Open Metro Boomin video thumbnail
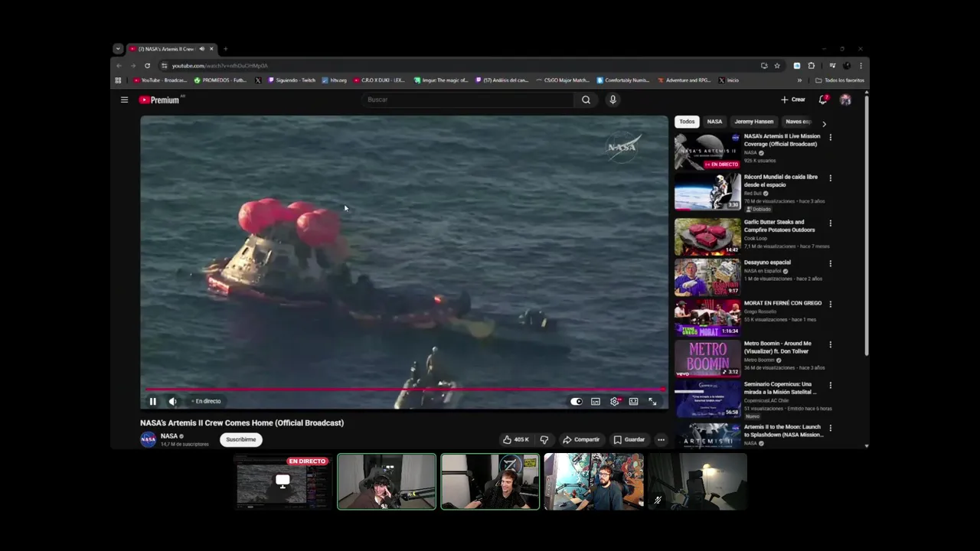The width and height of the screenshot is (980, 551). point(707,358)
